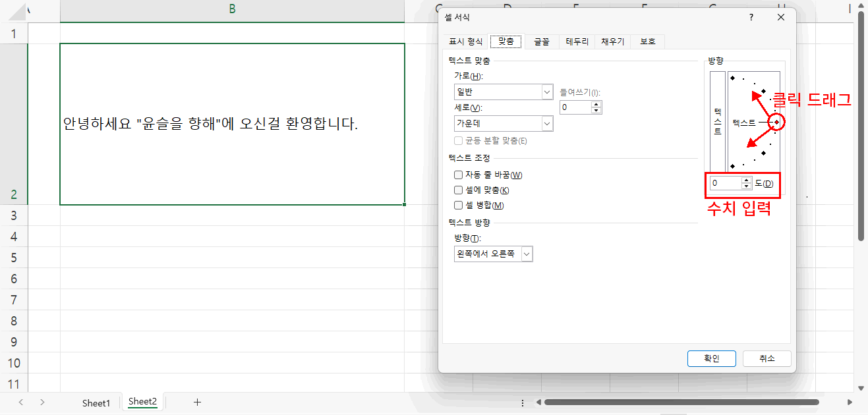Select row 11 header
This screenshot has width=868, height=415.
[14, 384]
